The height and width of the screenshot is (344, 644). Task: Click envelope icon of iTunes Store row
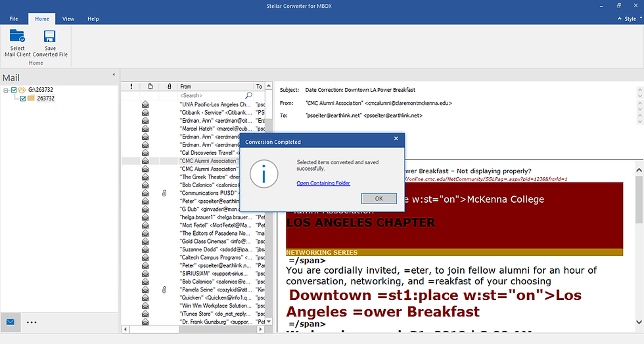point(145,314)
